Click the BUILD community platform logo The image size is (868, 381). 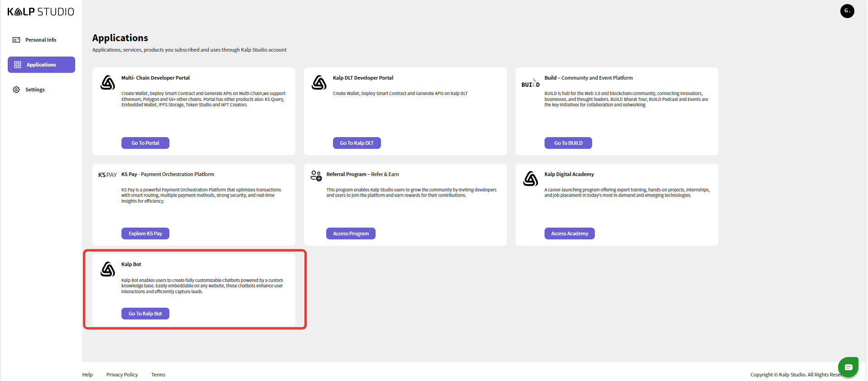coord(530,83)
